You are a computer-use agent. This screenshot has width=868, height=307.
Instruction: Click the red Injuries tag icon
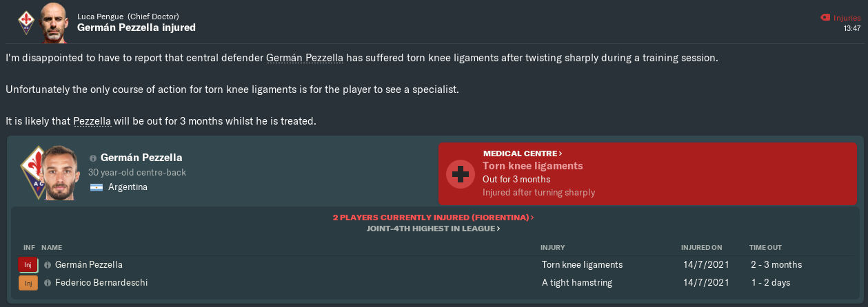coord(825,17)
